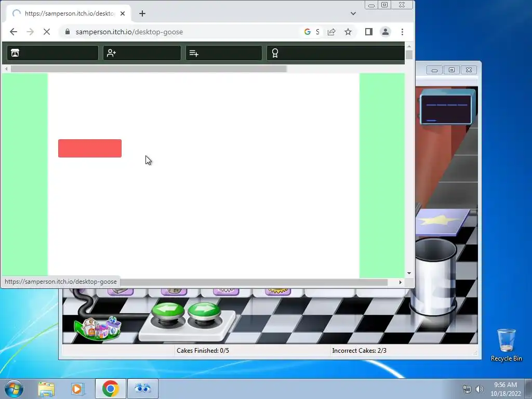532x399 pixels.
Task: Click the volume speaker tray icon
Action: pos(479,389)
